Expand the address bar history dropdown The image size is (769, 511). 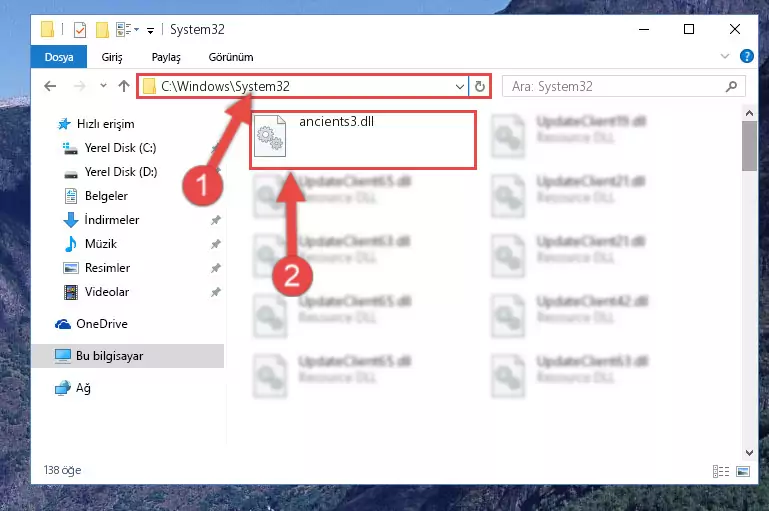coord(460,87)
